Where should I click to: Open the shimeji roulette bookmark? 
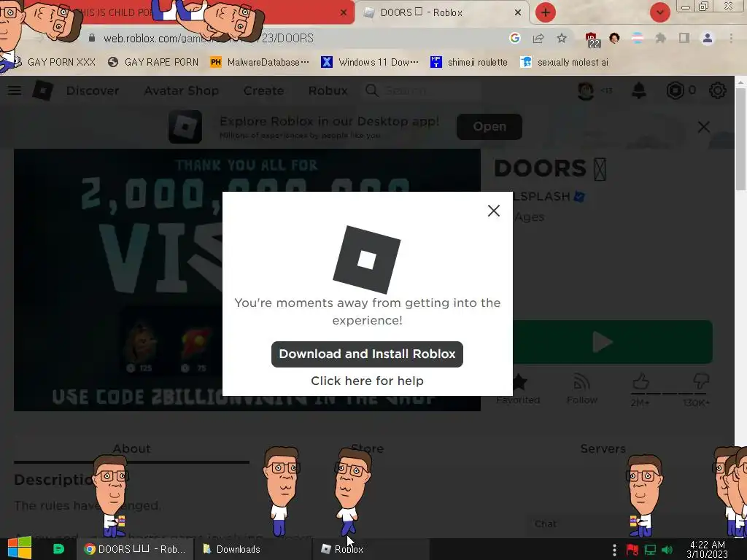469,62
